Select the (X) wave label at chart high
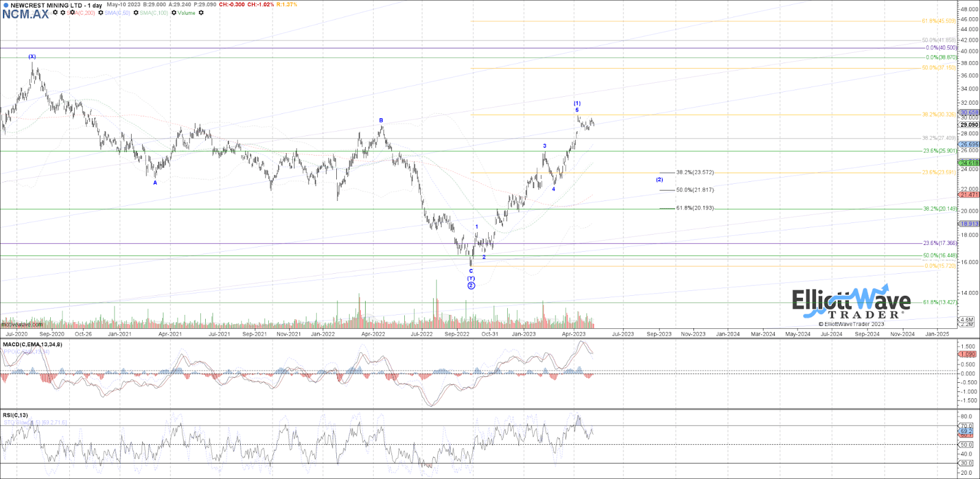980x479 pixels. (x=32, y=56)
